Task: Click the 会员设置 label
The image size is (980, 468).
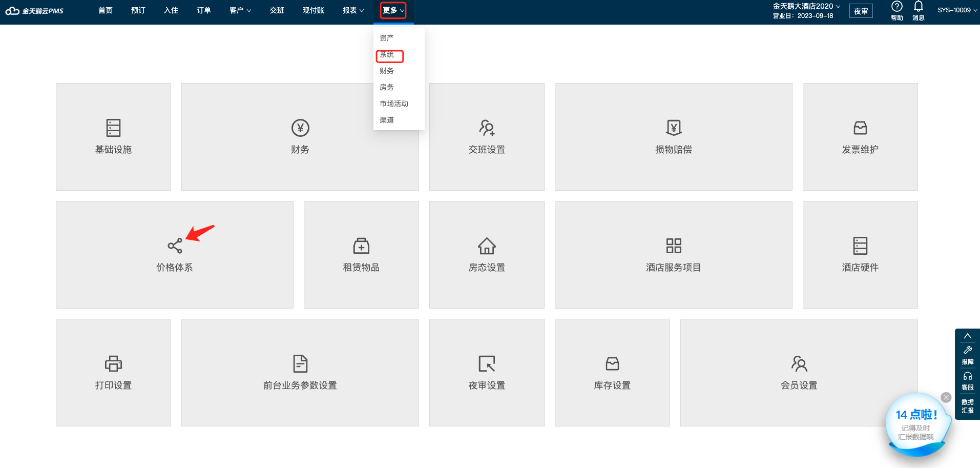Action: pos(799,385)
